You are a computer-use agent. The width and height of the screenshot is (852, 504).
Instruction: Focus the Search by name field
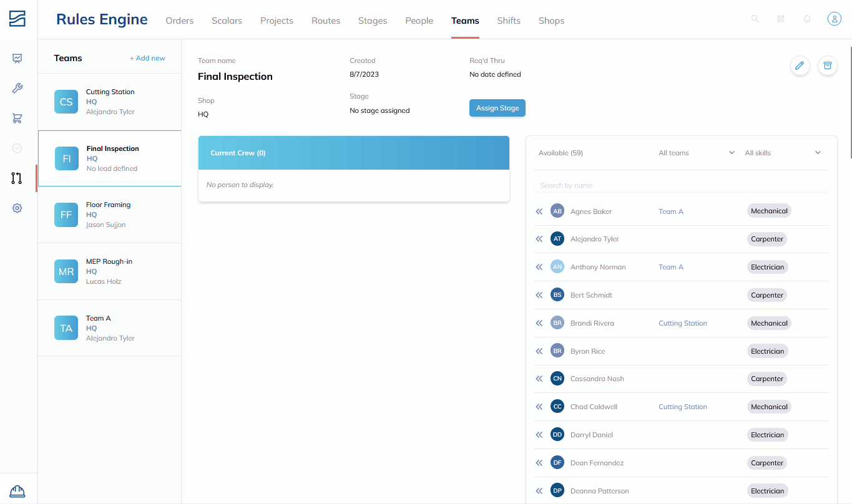[x=682, y=185]
